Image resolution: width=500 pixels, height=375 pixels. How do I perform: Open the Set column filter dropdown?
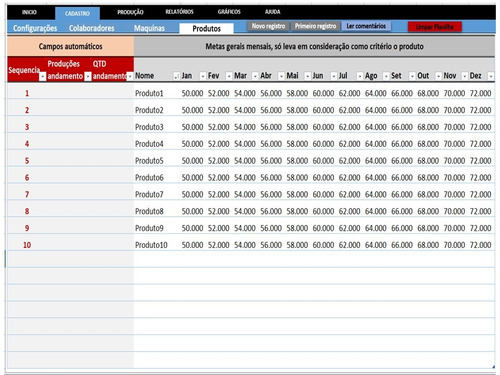click(412, 76)
